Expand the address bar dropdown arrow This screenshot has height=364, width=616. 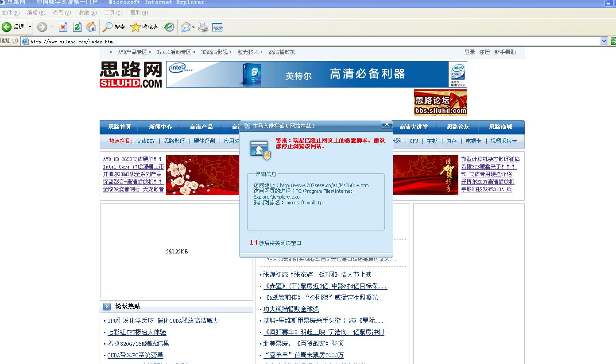(604, 41)
